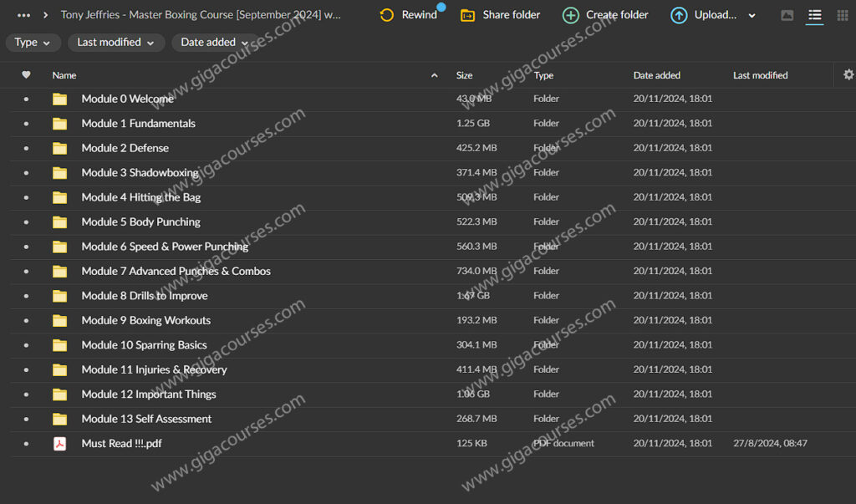Click the Must Read PDF file icon
Viewport: 856px width, 504px height.
click(x=59, y=444)
